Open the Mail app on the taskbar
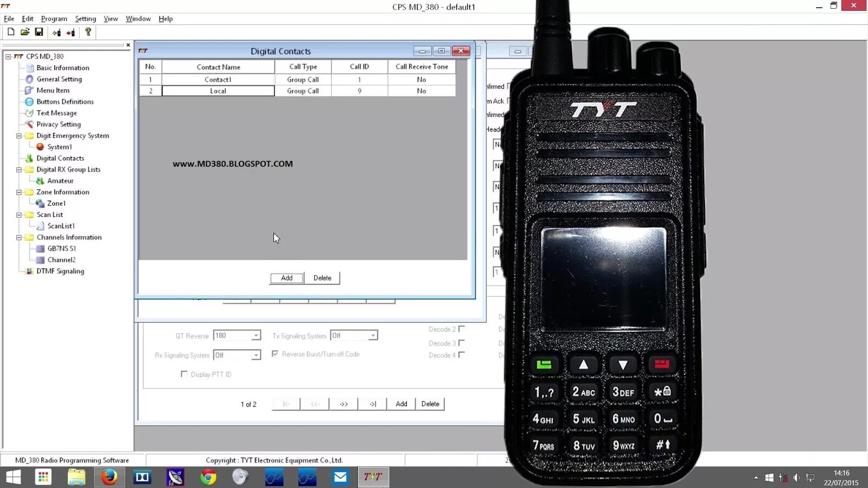The image size is (868, 488). coord(340,477)
